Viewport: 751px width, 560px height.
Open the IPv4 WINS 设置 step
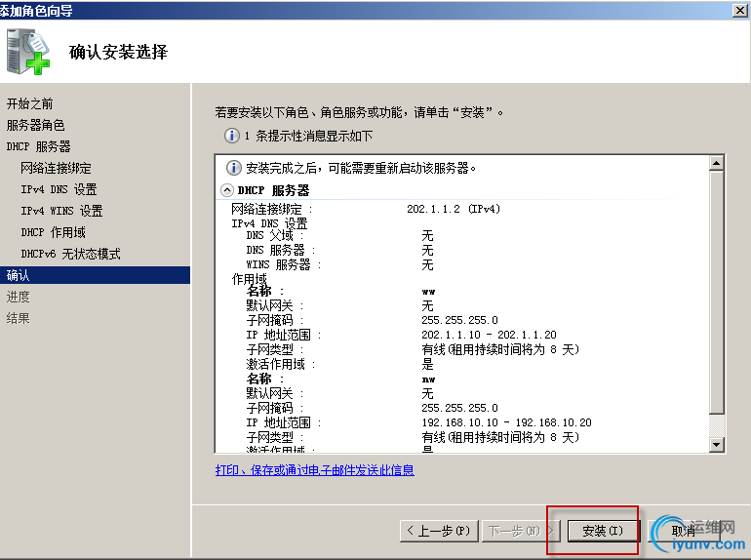point(61,211)
